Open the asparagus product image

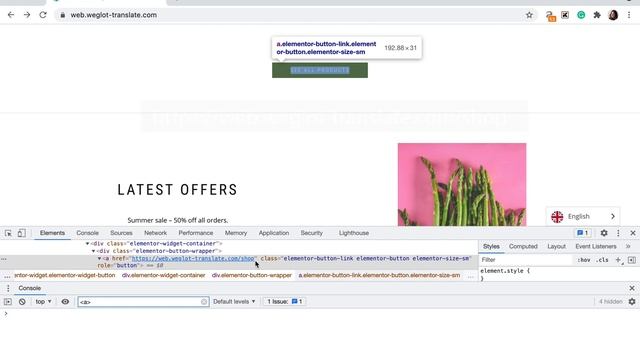point(462,184)
